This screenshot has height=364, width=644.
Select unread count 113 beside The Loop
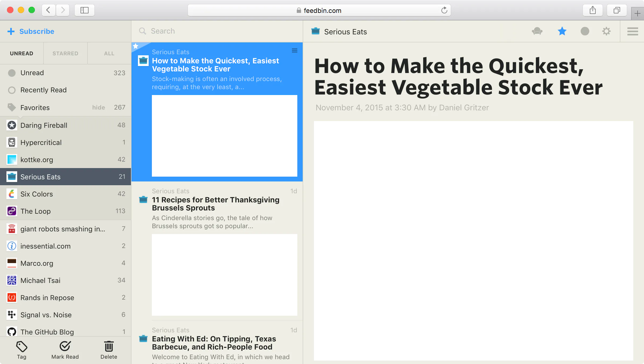click(x=120, y=211)
